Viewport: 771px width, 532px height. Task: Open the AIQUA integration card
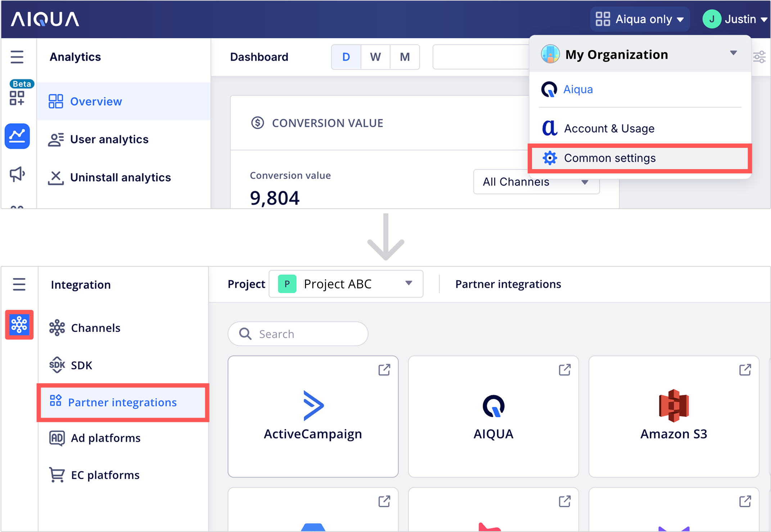(x=493, y=417)
